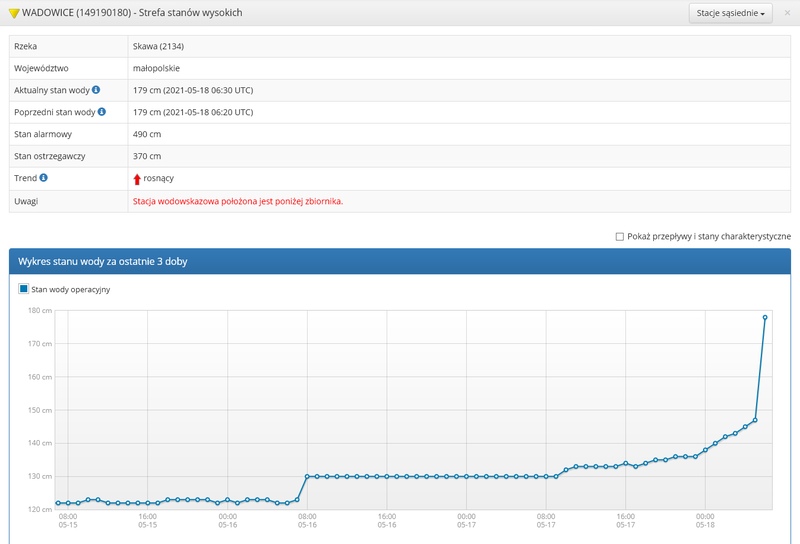The image size is (800, 544).
Task: Click the first 130 cm point at 05-16 08:00
Action: [x=307, y=476]
